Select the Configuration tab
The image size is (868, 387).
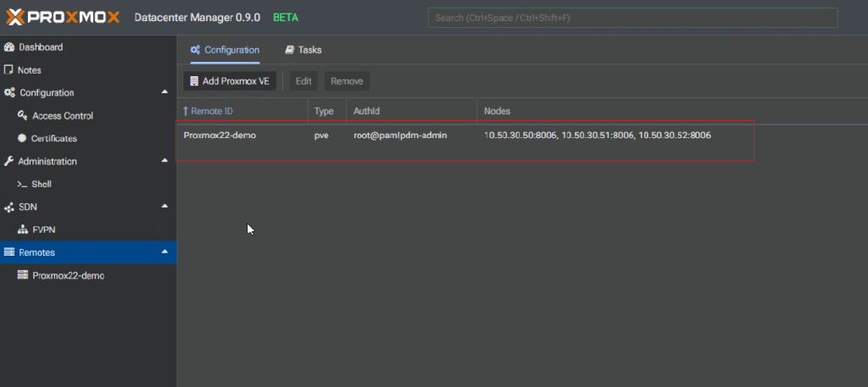(x=225, y=50)
